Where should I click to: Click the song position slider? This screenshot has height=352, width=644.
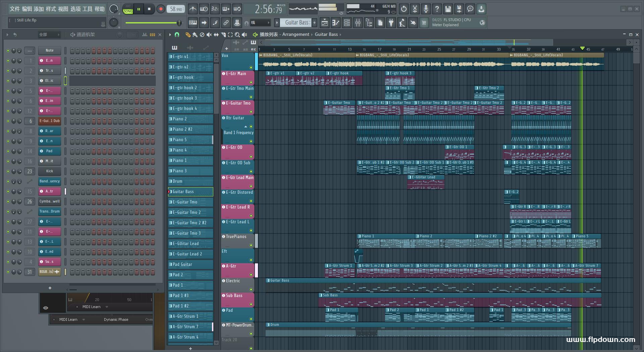tap(153, 23)
